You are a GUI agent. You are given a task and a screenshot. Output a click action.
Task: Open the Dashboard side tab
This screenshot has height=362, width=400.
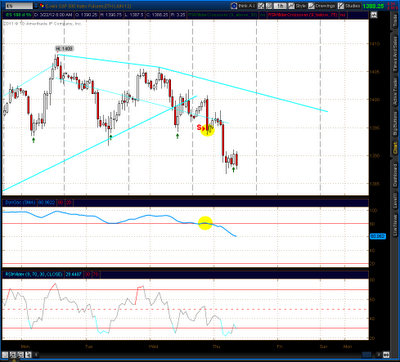(x=395, y=175)
